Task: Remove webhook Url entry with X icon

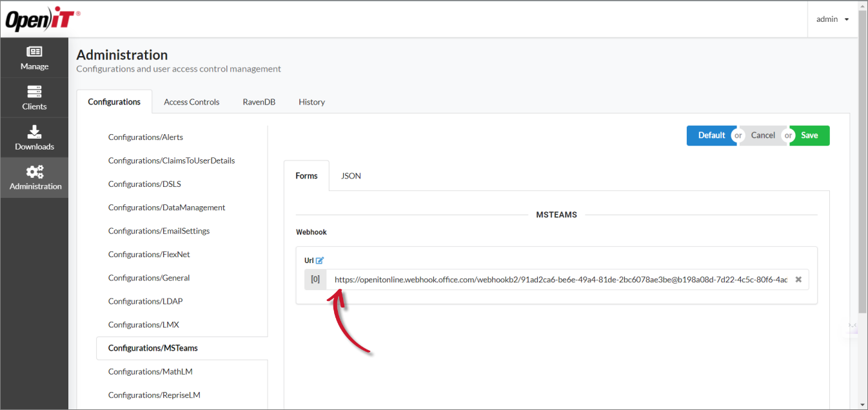Action: [x=798, y=279]
